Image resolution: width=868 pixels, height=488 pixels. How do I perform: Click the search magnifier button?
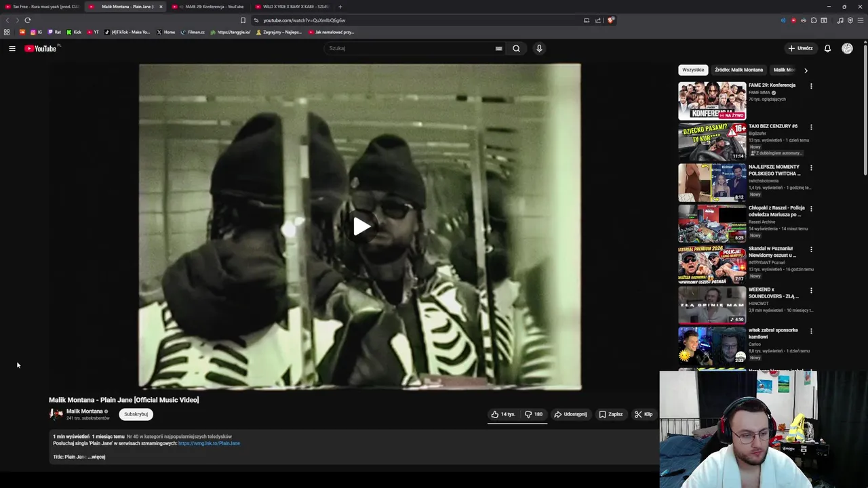516,48
